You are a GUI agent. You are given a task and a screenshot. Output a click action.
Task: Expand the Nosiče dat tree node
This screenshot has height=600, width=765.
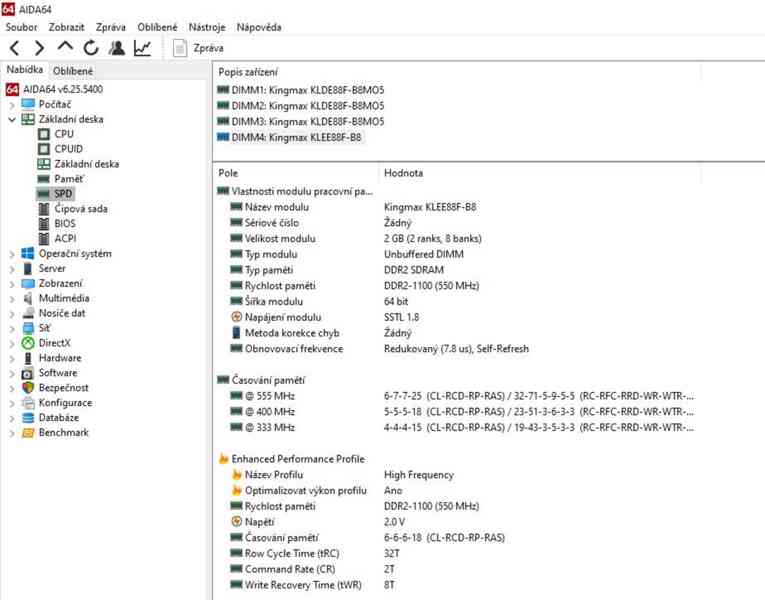[x=12, y=314]
